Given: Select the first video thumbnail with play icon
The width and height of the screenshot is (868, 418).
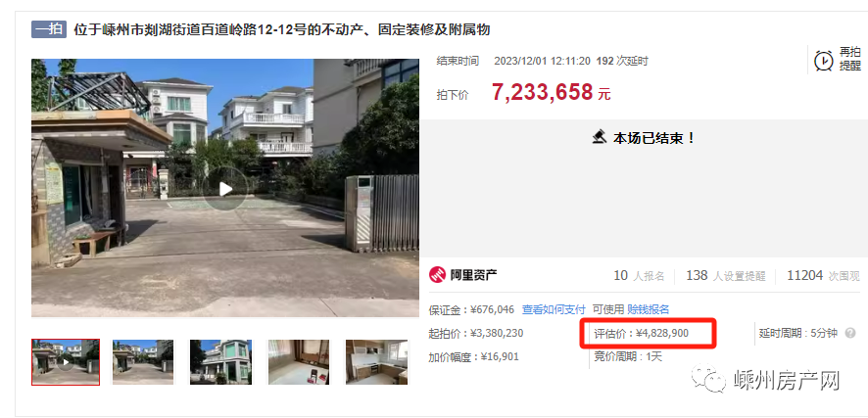Looking at the screenshot, I should [x=66, y=362].
